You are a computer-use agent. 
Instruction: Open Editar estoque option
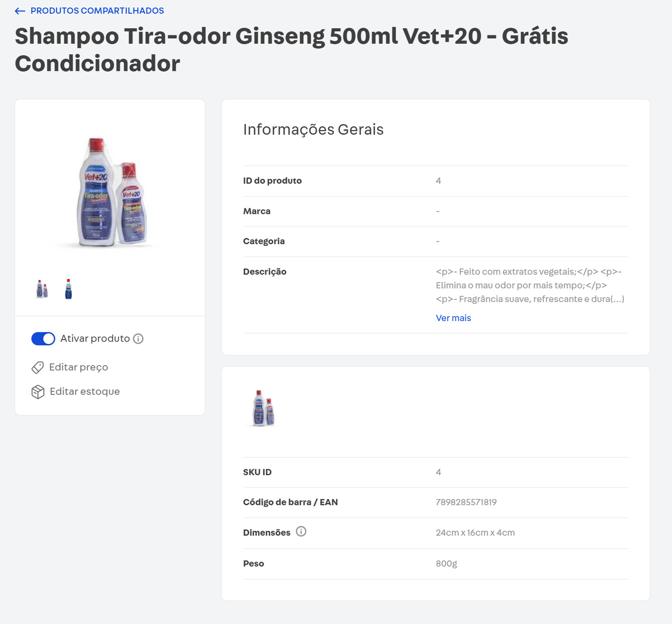point(85,392)
